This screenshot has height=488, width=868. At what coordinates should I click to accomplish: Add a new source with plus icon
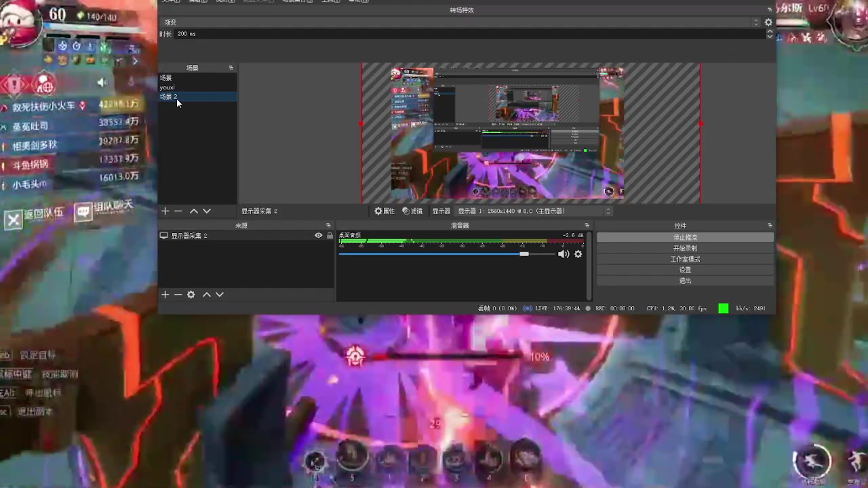pos(165,294)
